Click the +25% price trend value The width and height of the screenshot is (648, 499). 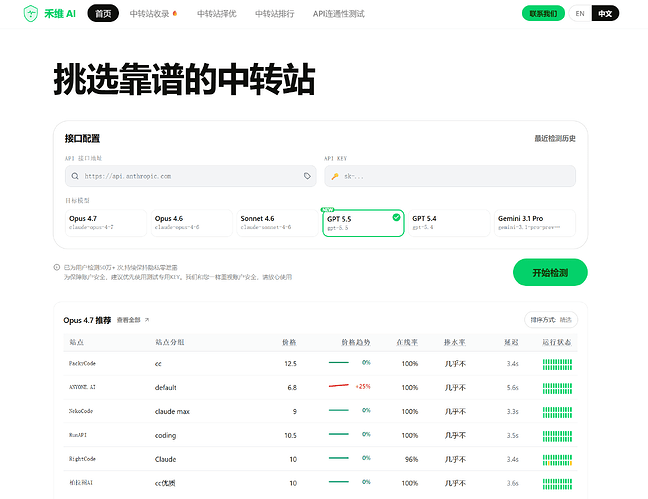click(x=363, y=387)
